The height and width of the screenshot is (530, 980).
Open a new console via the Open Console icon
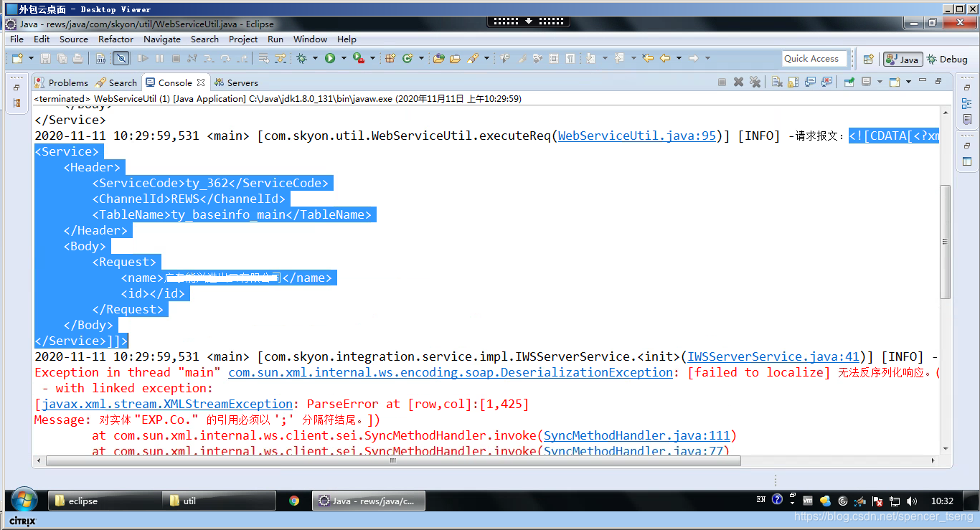[895, 81]
